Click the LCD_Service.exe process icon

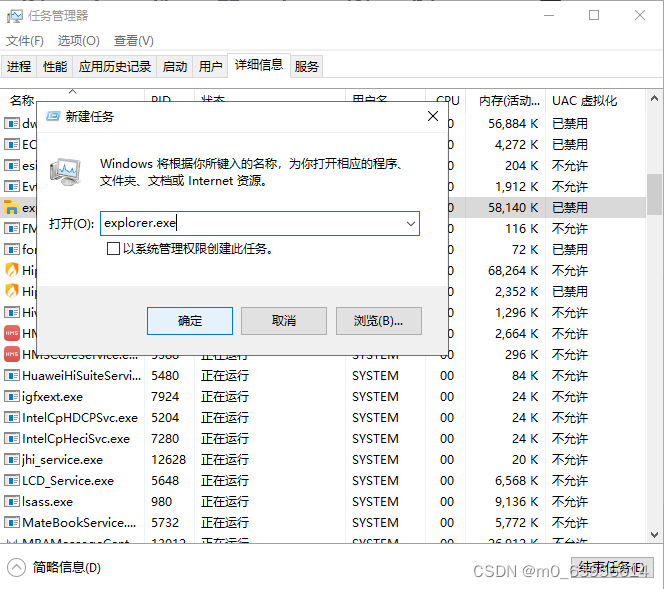(x=12, y=480)
